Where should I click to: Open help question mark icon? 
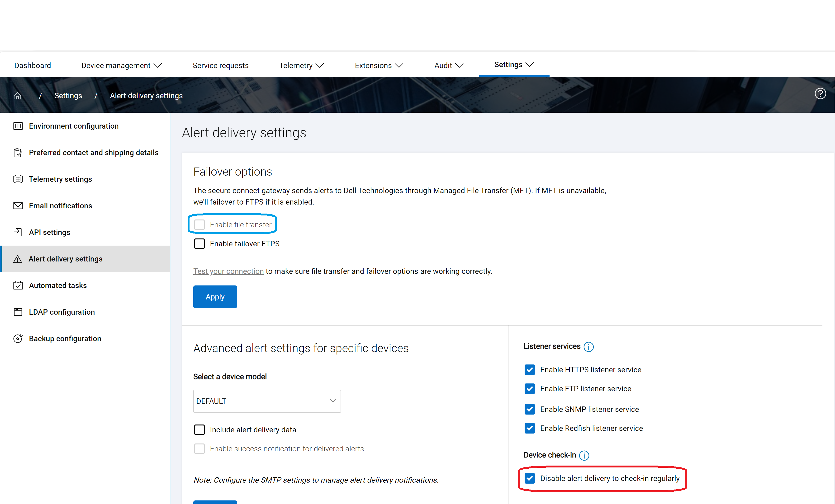tap(820, 93)
